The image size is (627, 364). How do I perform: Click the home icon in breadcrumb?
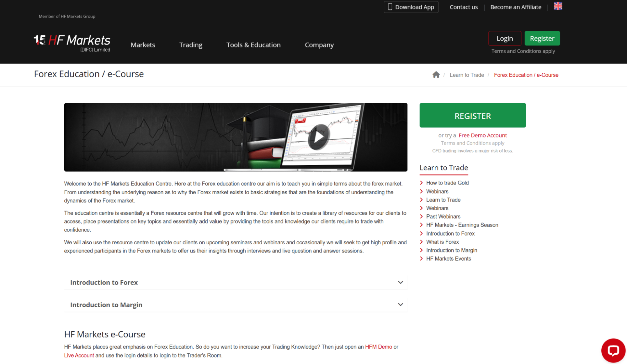point(436,75)
